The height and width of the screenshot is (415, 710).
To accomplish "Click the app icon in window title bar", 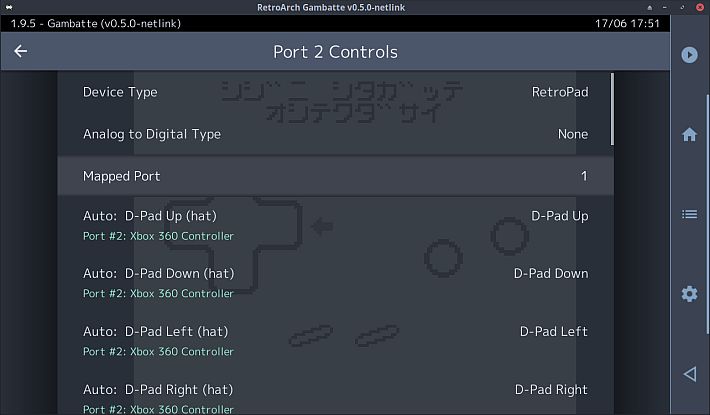I will coord(9,7).
